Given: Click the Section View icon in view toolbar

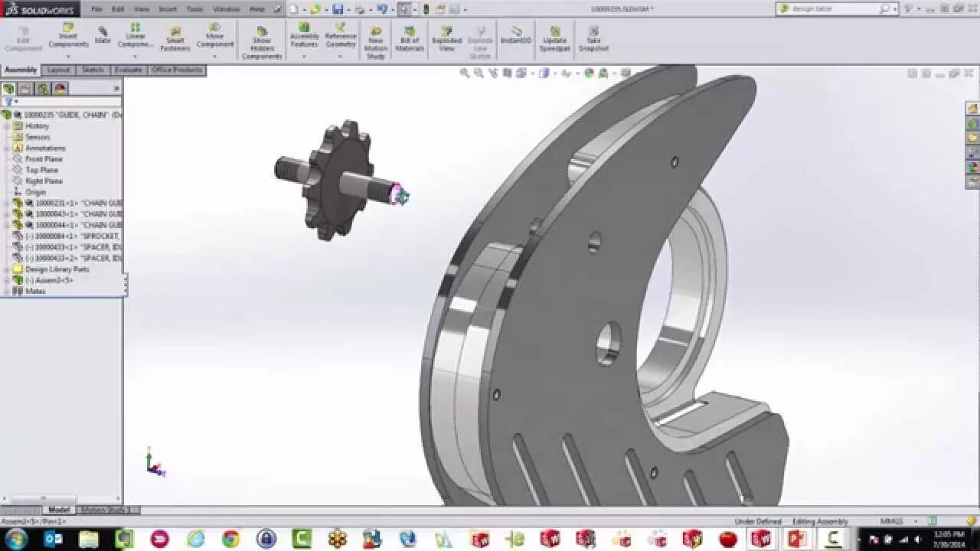Looking at the screenshot, I should (507, 73).
